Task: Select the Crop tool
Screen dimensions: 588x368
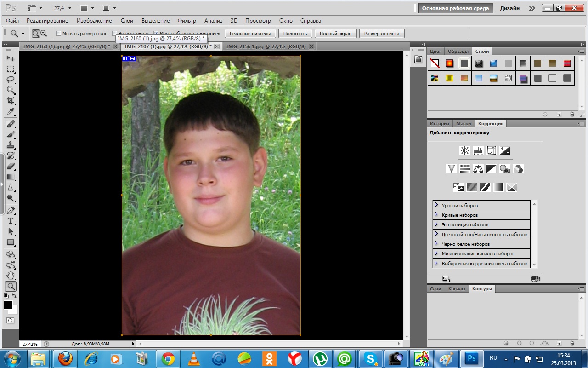Action: [x=10, y=100]
